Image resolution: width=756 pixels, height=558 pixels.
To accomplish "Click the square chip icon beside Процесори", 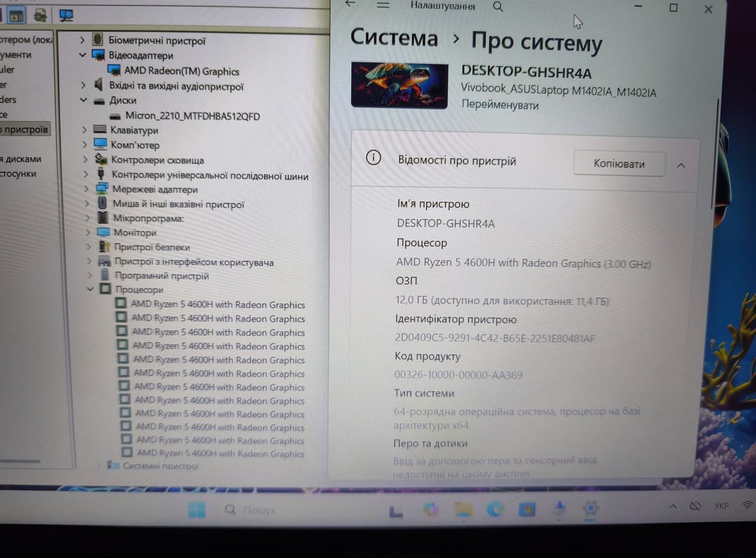I will 106,289.
